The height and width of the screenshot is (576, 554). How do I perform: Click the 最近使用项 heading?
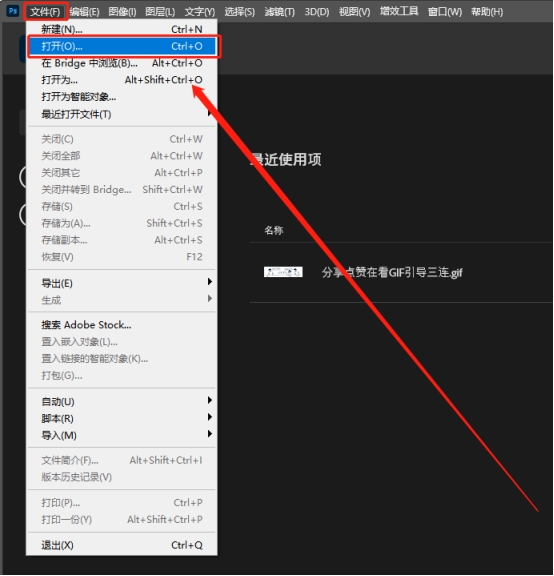pos(286,159)
